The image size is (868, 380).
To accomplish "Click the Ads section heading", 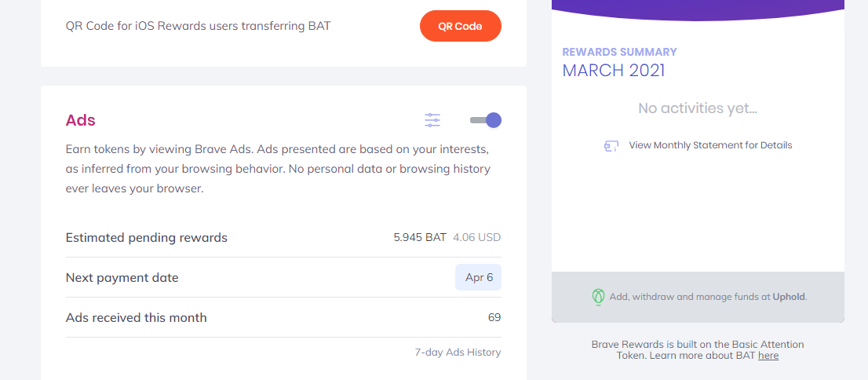I will 81,120.
